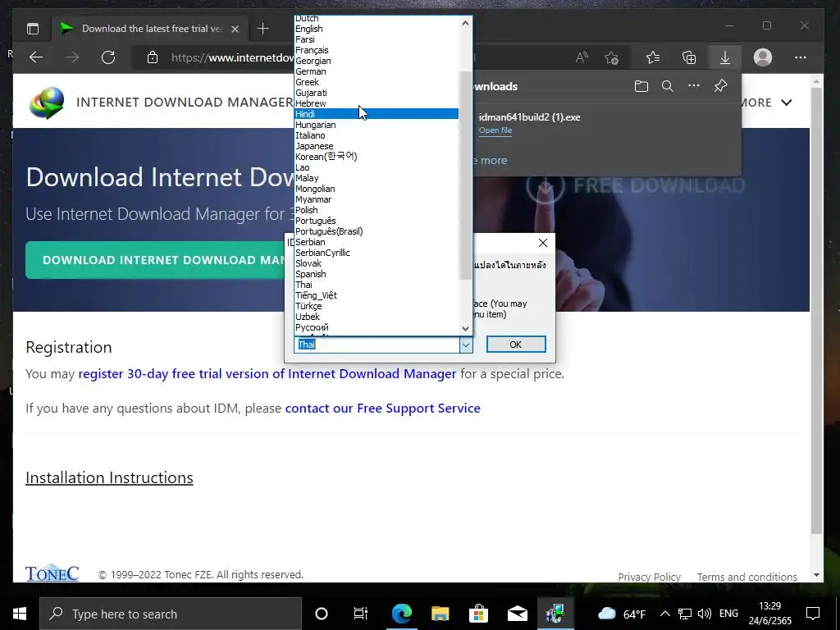Pick Korean in the language list
Viewport: 840px width, 630px height.
(376, 157)
